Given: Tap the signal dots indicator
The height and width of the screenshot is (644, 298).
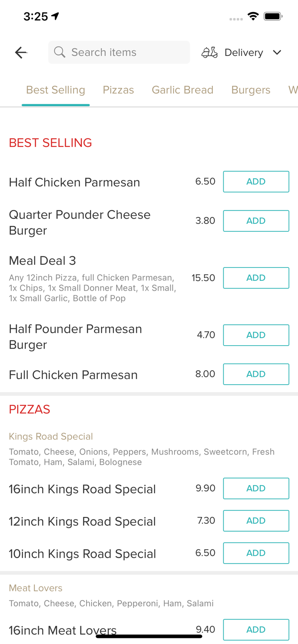Looking at the screenshot, I should coord(236,19).
